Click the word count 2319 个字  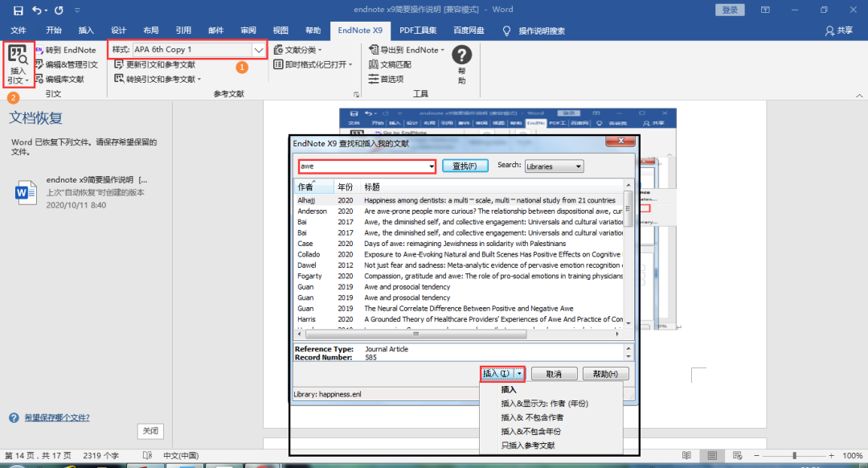coord(100,456)
